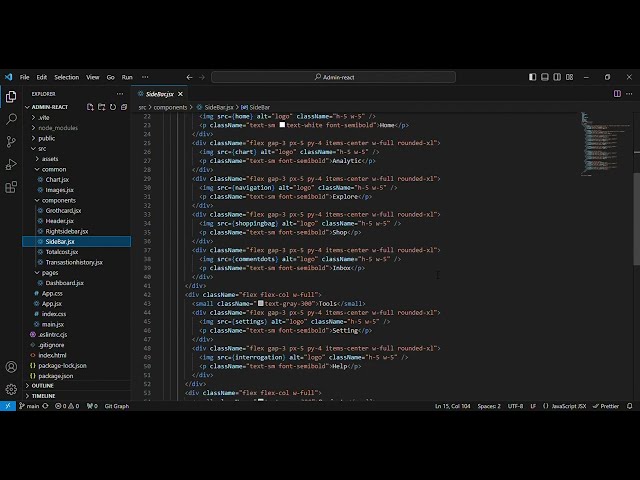Open the Source Control view
Image resolution: width=640 pixels, height=480 pixels.
[x=11, y=142]
